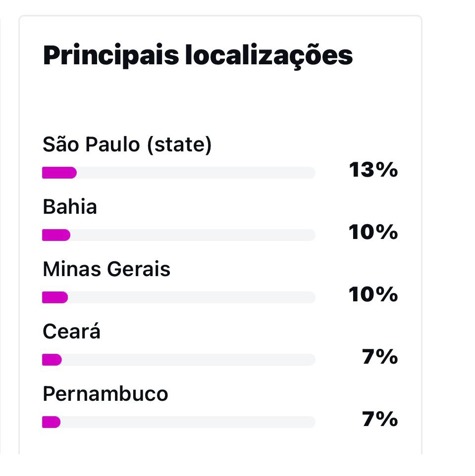Click the magenta fill of Pernambuco bar
The width and height of the screenshot is (475, 476).
[52, 422]
